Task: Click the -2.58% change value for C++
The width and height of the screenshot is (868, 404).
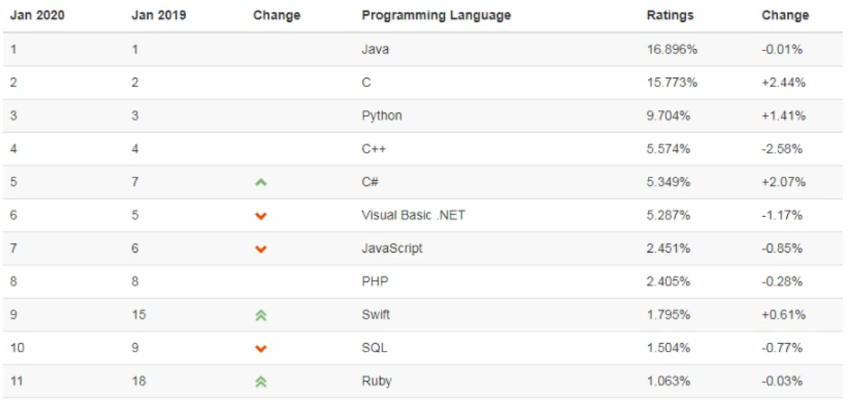Action: tap(781, 149)
